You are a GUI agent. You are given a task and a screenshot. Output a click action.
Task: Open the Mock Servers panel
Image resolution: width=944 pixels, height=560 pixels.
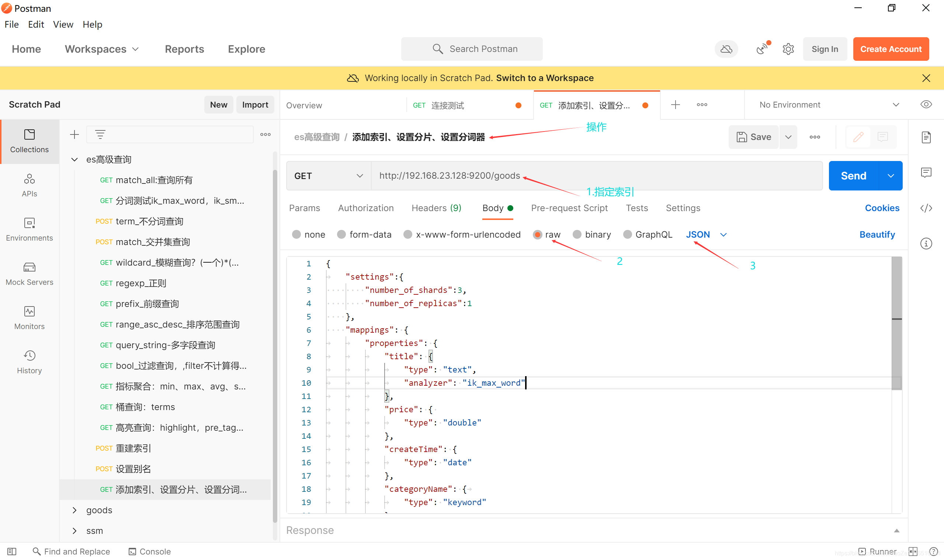pos(29,273)
